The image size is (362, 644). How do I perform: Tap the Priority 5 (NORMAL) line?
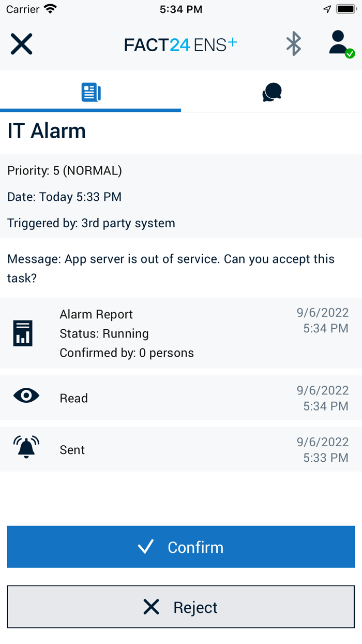(65, 170)
